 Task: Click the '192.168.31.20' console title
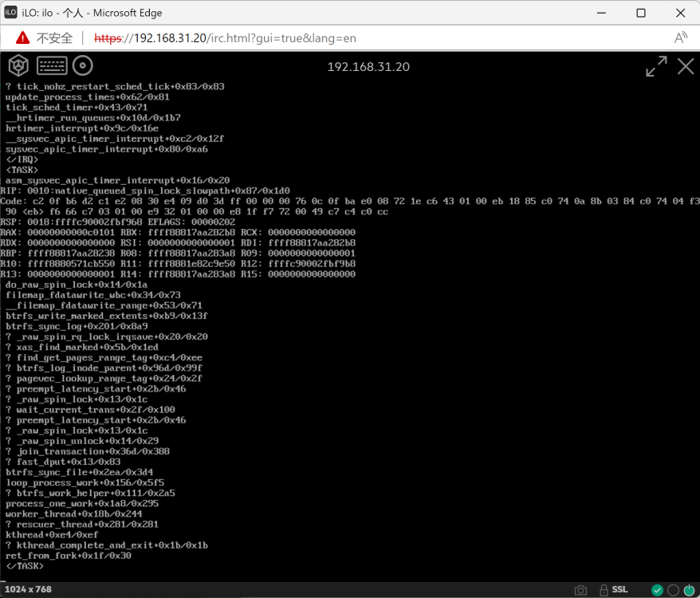coord(368,67)
